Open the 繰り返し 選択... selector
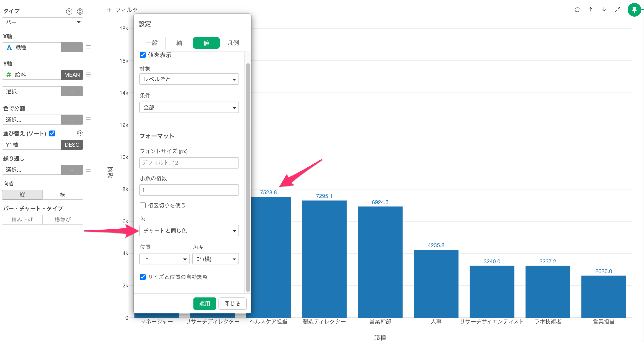This screenshot has width=644, height=343. 31,170
